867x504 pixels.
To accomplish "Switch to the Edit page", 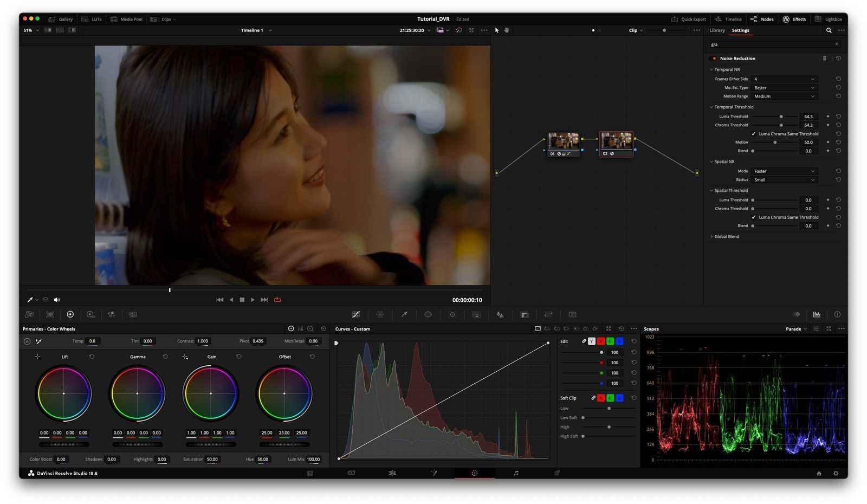I will click(x=392, y=473).
